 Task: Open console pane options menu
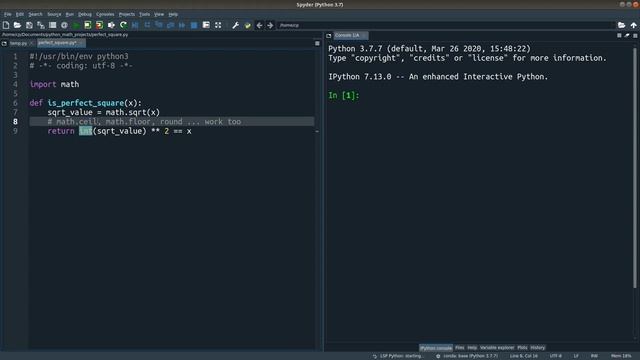pos(635,36)
